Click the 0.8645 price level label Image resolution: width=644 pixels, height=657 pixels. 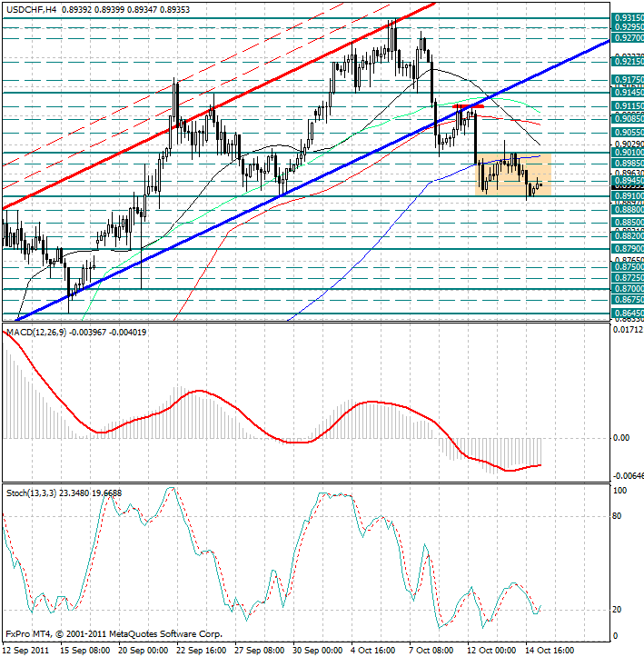pos(628,313)
